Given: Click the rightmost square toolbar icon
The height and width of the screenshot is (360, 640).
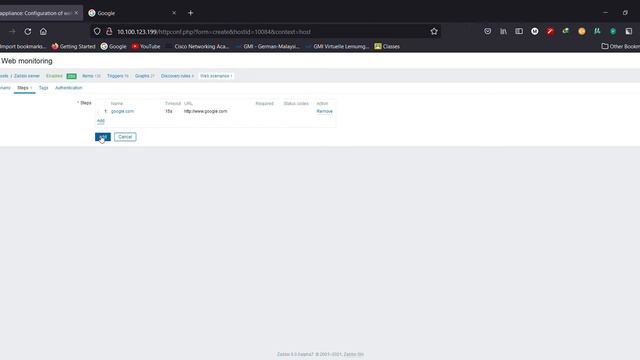Looking at the screenshot, I should (629, 31).
